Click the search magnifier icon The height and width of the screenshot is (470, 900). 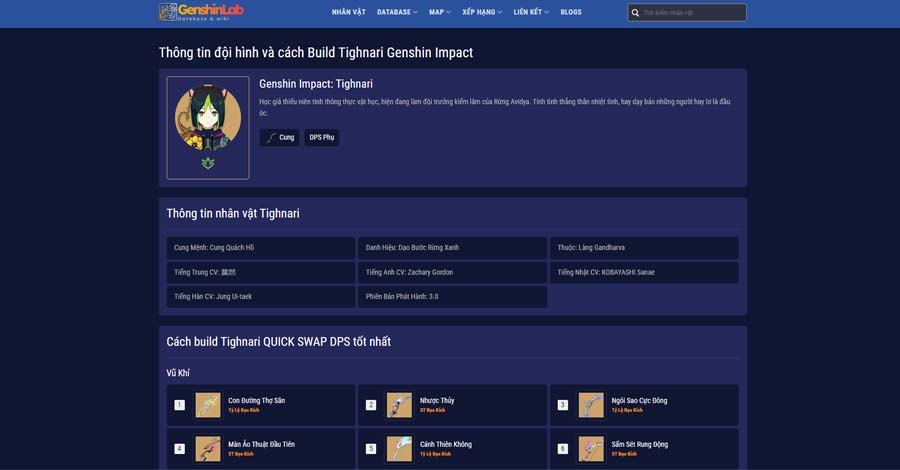[x=635, y=13]
